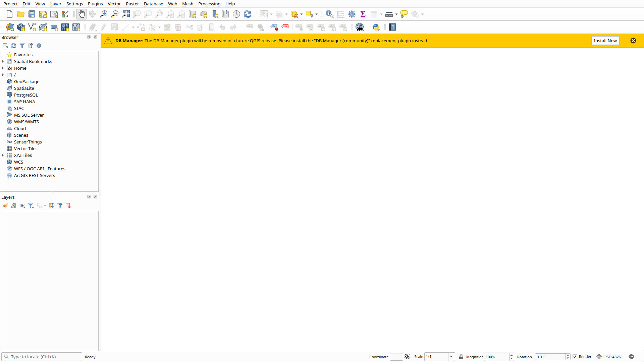
Task: Toggle the scale lock icon
Action: [461, 357]
